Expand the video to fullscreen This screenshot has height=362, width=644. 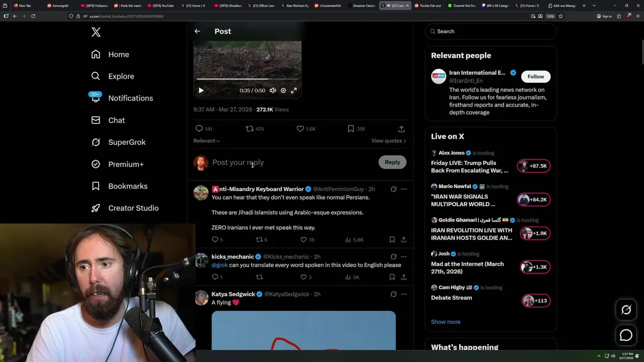(x=294, y=90)
